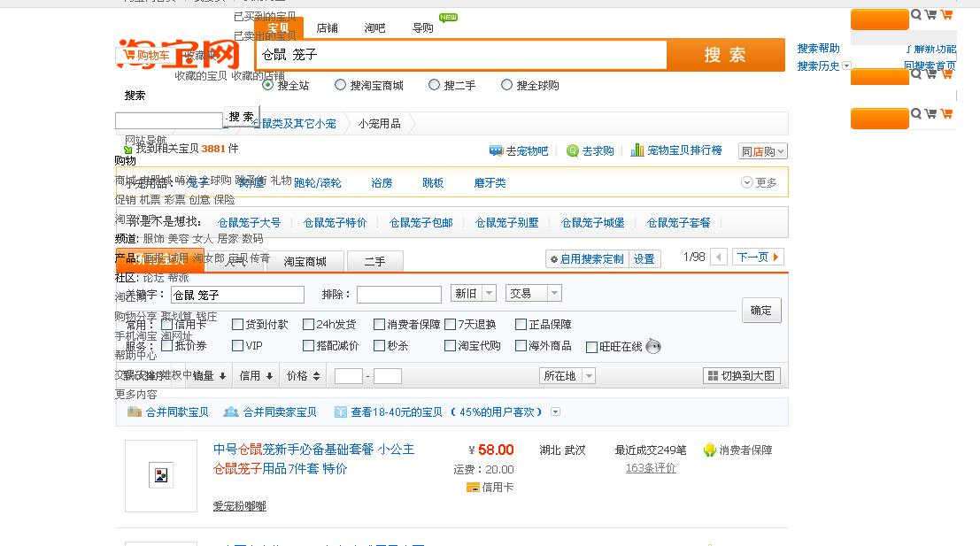Select the 搜全站 radio option
The height and width of the screenshot is (546, 980).
(x=267, y=85)
